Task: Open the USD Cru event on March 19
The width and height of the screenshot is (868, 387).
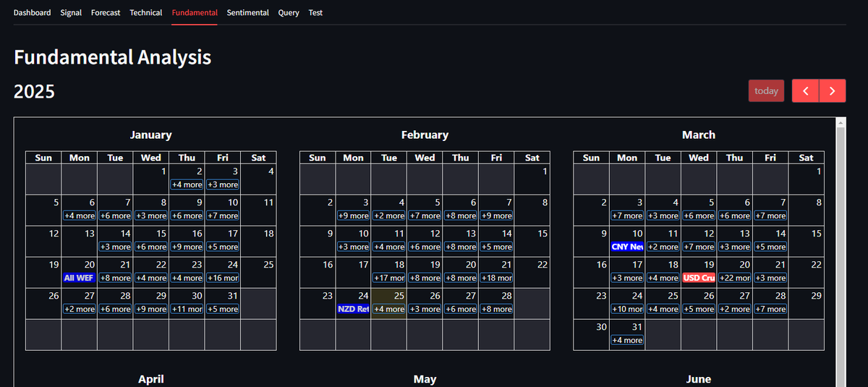Action: click(699, 278)
